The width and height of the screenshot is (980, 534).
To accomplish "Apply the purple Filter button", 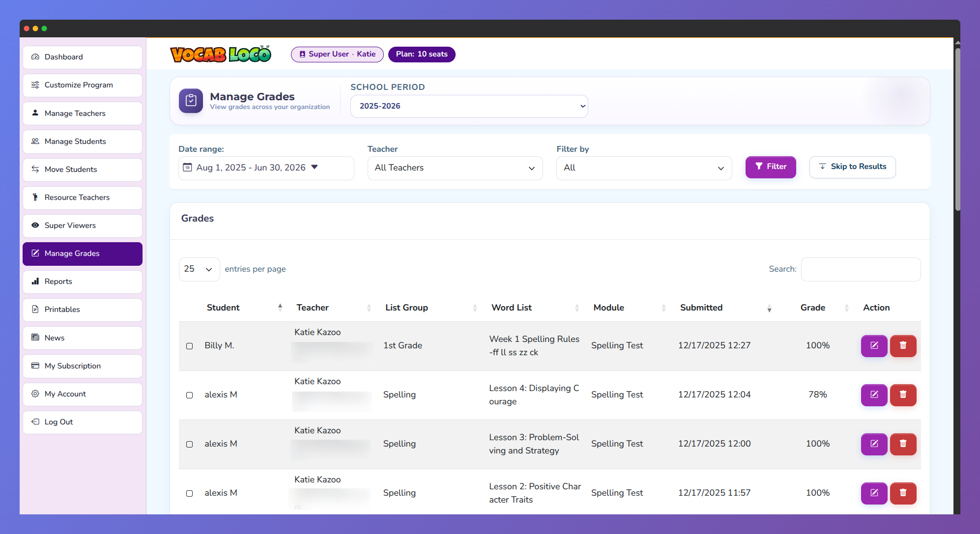I will 771,167.
